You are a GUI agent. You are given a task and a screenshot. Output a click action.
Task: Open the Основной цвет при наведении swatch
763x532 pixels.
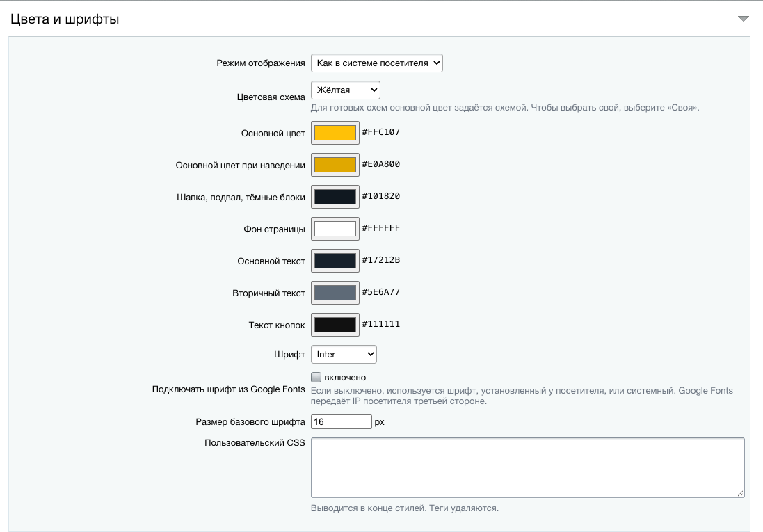pyautogui.click(x=335, y=165)
